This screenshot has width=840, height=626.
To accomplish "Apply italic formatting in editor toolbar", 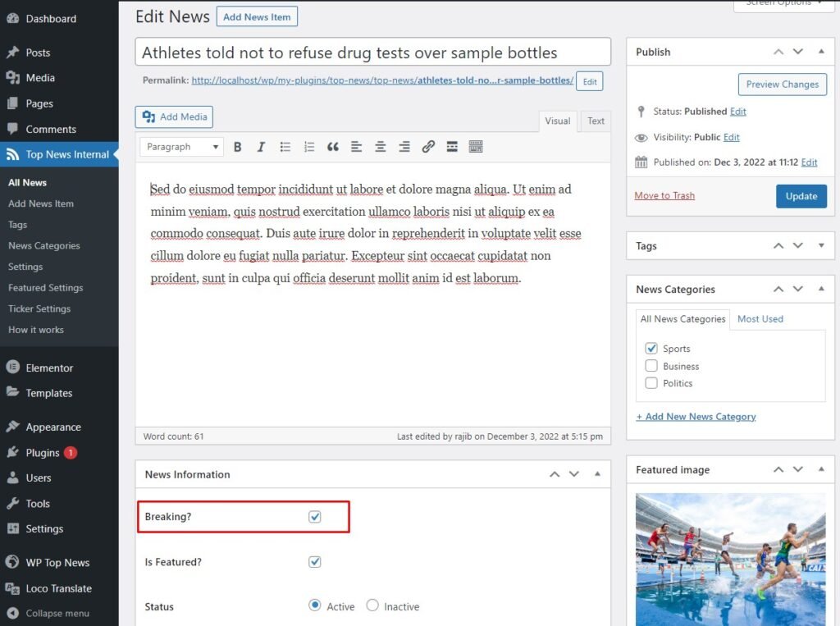I will 261,147.
